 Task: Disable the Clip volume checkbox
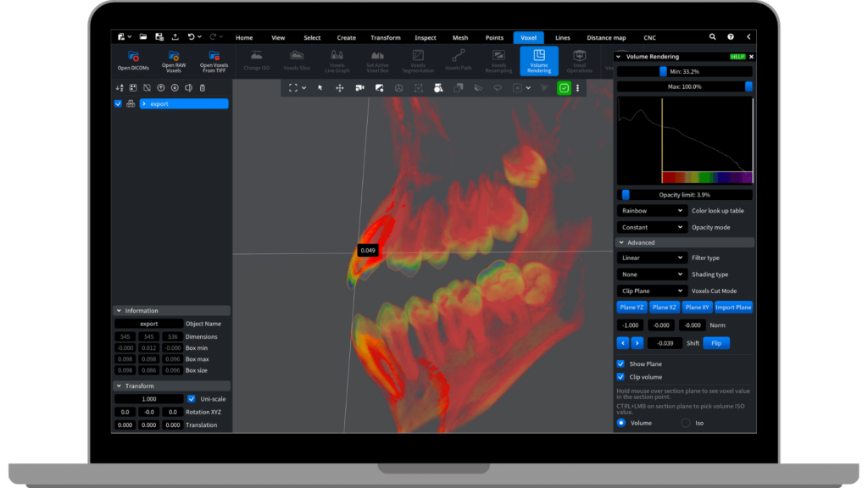pyautogui.click(x=620, y=376)
